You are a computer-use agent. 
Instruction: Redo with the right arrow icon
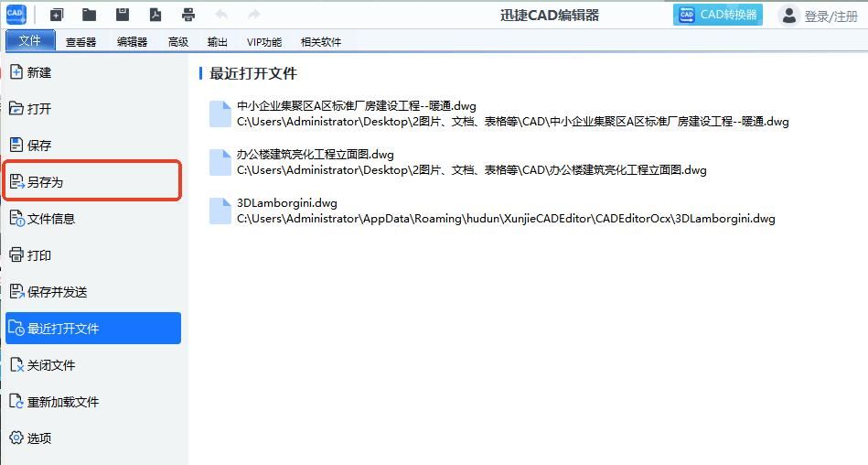coord(254,15)
